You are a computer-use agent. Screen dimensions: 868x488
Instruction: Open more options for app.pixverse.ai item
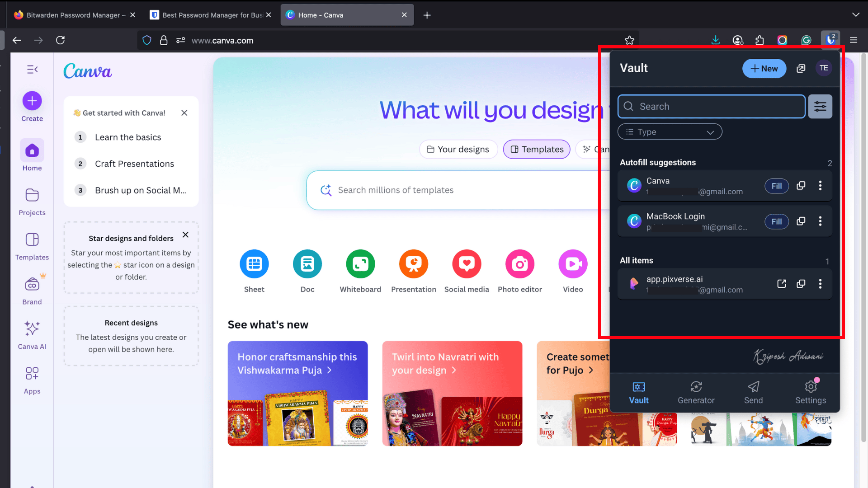click(x=820, y=284)
